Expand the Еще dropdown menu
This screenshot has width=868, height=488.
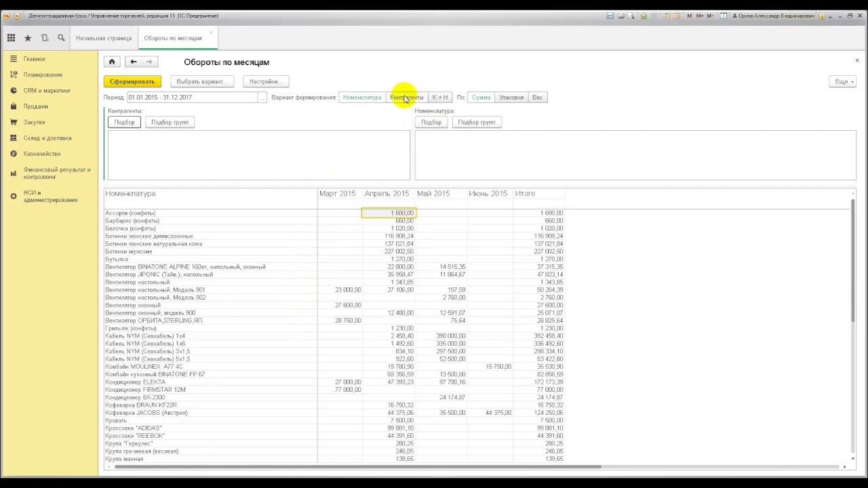pos(842,81)
